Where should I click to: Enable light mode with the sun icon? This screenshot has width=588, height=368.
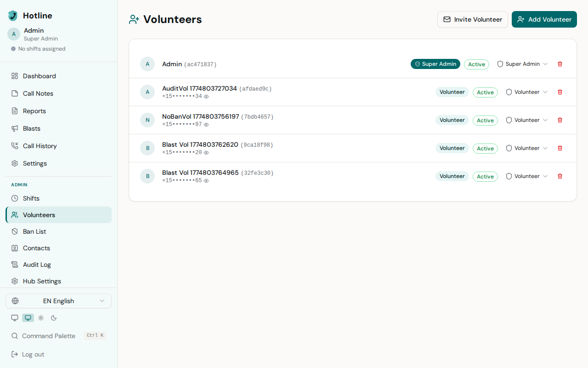tap(41, 318)
